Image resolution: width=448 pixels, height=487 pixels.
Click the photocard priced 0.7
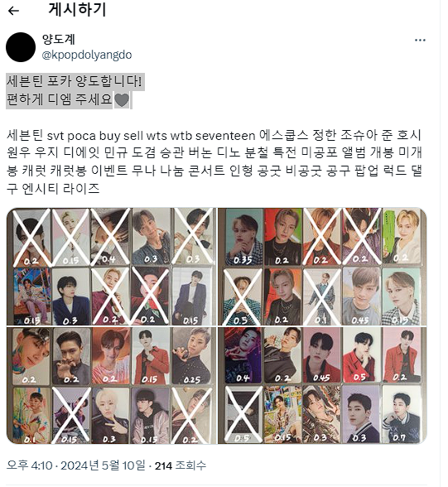(x=402, y=414)
